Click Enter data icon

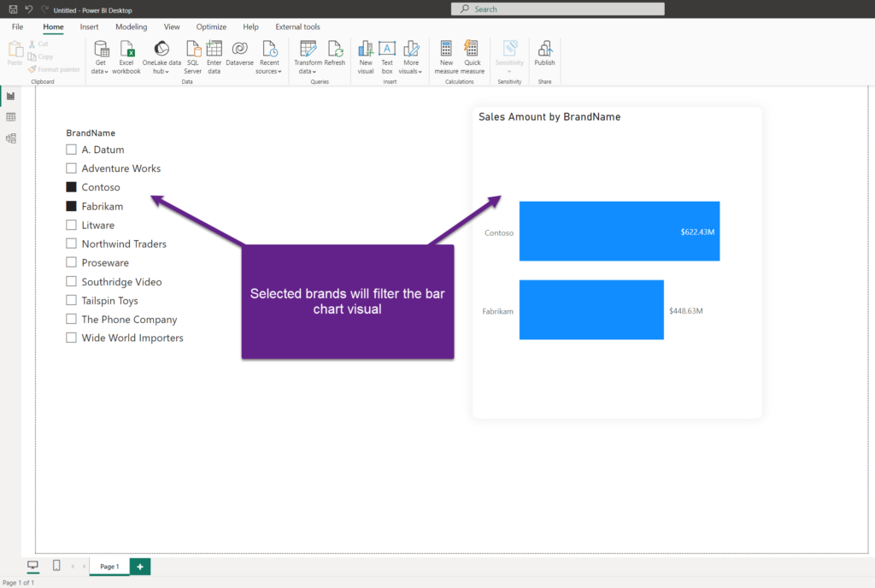214,57
